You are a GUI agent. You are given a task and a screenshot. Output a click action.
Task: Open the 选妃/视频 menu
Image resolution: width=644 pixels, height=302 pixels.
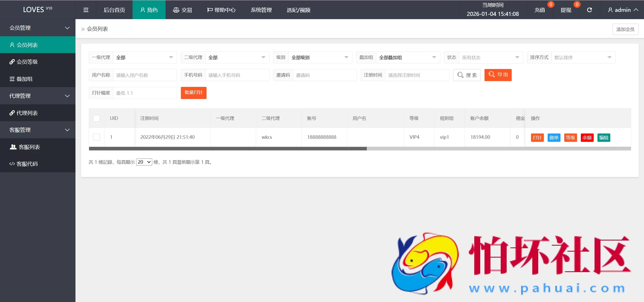tap(298, 10)
